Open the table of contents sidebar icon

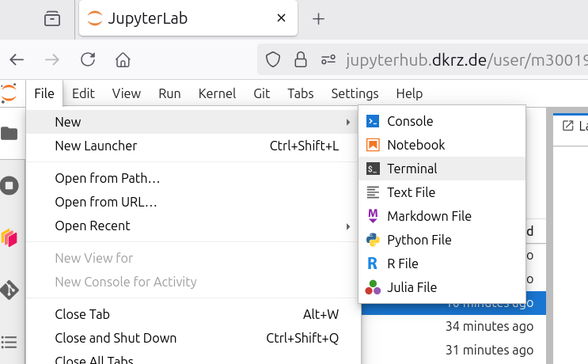(x=9, y=342)
